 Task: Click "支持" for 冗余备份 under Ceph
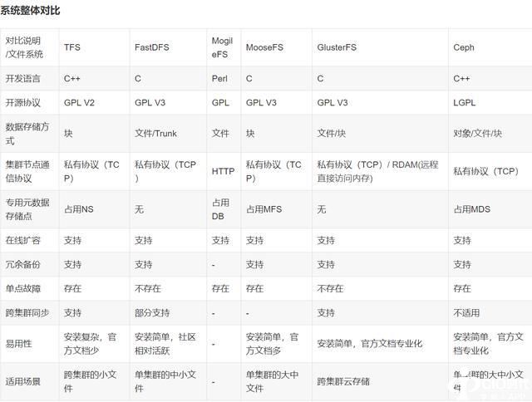coord(462,265)
